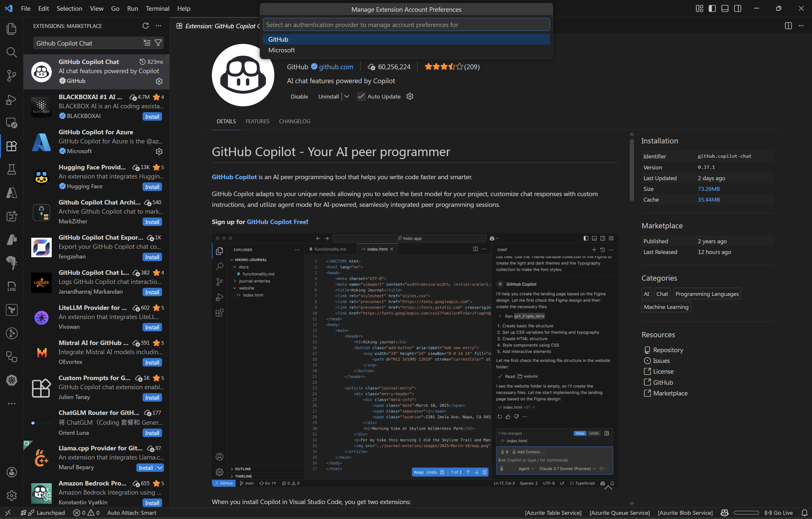The width and height of the screenshot is (812, 519).
Task: Split the editor to the right
Action: 788,26
